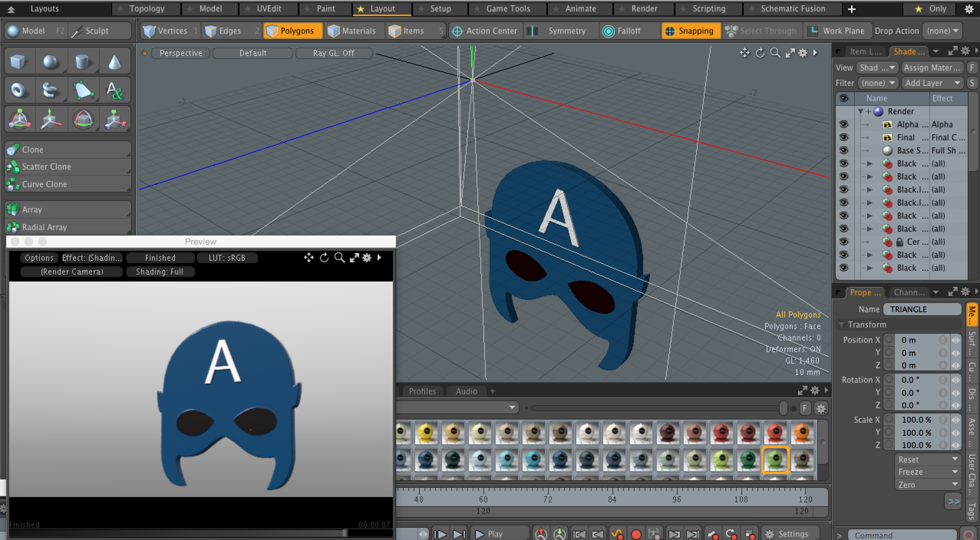Screen dimensions: 980x540
Task: Switch to the Scripting tab
Action: pyautogui.click(x=709, y=9)
